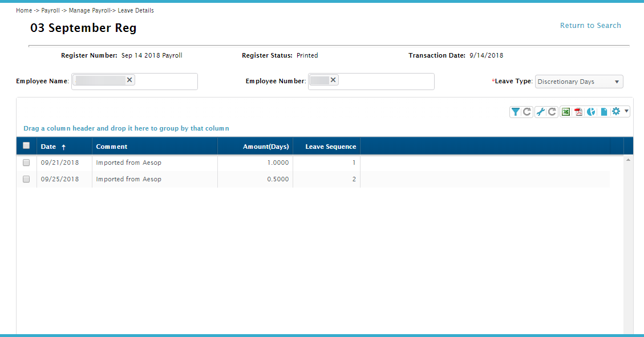Click the reset icon next to the wrench
This screenshot has width=644, height=337.
click(552, 112)
